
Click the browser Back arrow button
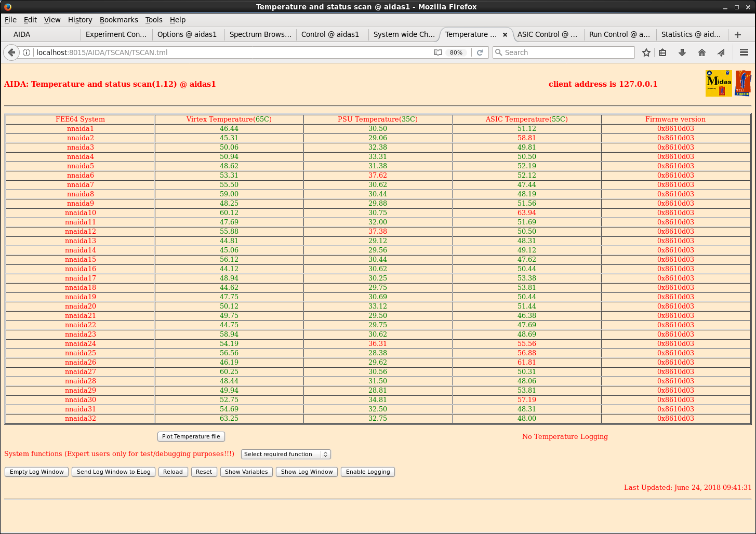pos(11,52)
